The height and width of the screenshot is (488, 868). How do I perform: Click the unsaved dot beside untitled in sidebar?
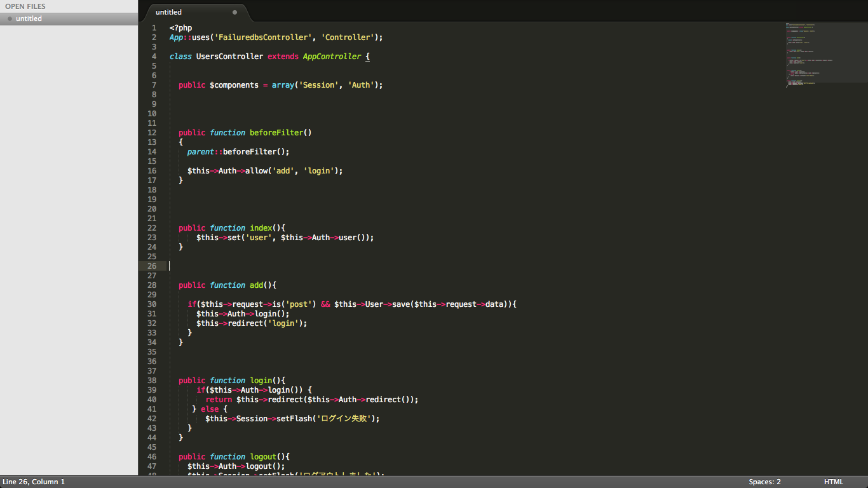(10, 18)
